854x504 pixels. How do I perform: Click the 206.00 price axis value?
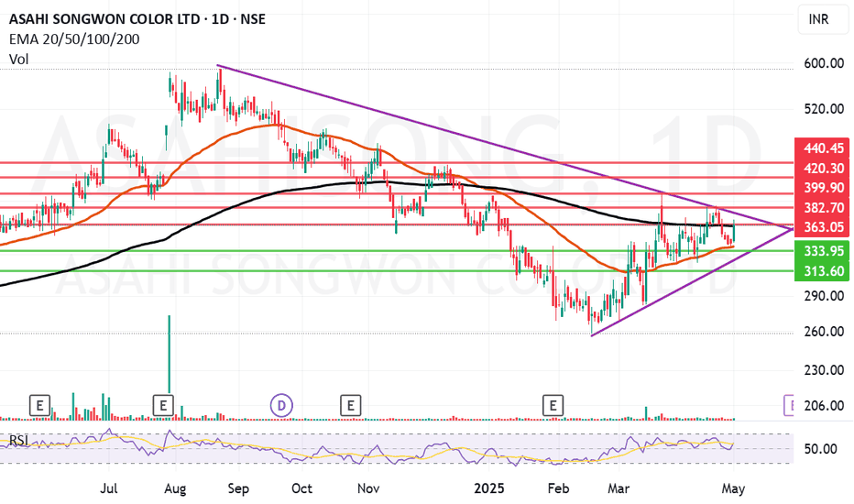pyautogui.click(x=824, y=405)
